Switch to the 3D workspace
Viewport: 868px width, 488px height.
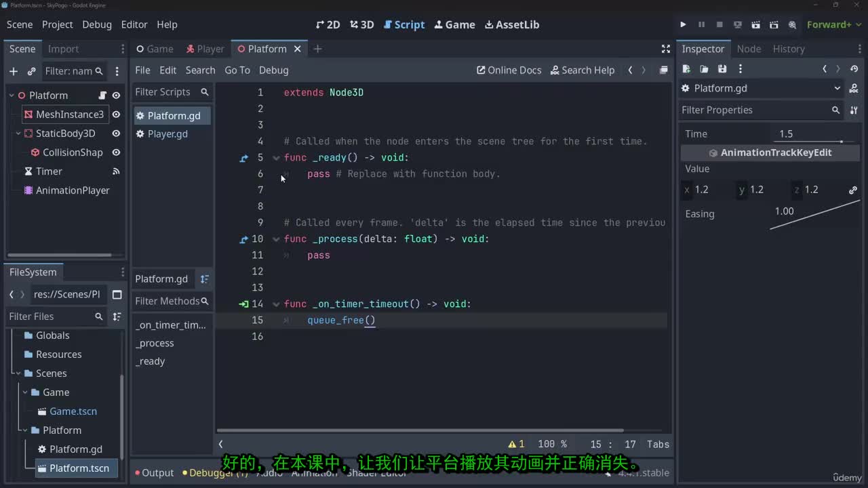click(x=362, y=24)
